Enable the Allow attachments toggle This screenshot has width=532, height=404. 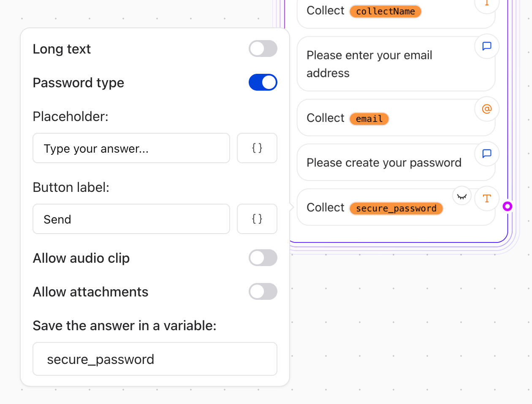pyautogui.click(x=263, y=291)
